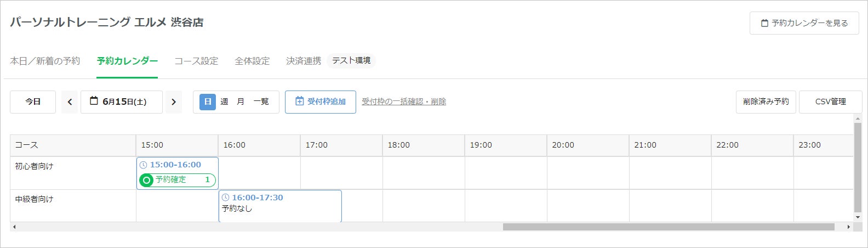Open 受付枠の一括確認・削除 link
This screenshot has height=248, width=868.
(404, 102)
